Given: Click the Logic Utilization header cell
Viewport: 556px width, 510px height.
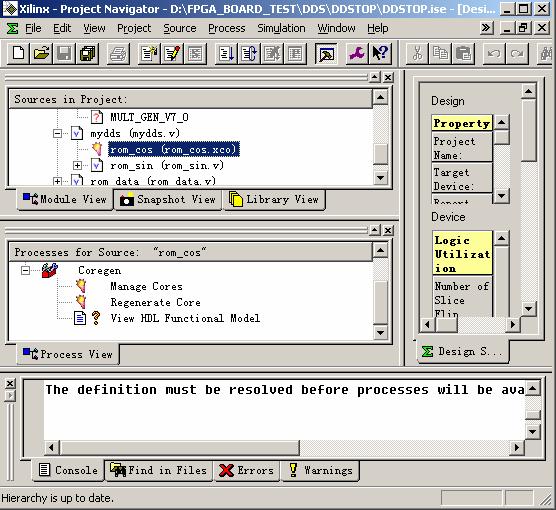Looking at the screenshot, I should click(462, 253).
